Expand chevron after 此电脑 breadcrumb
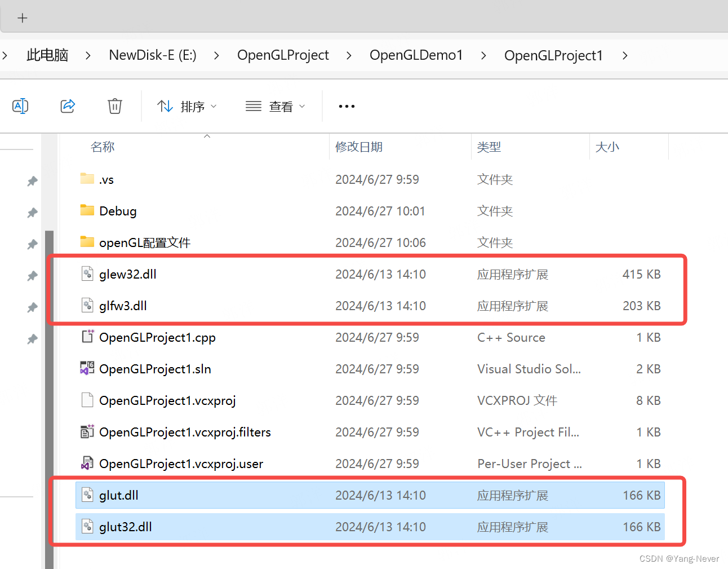 pos(88,55)
